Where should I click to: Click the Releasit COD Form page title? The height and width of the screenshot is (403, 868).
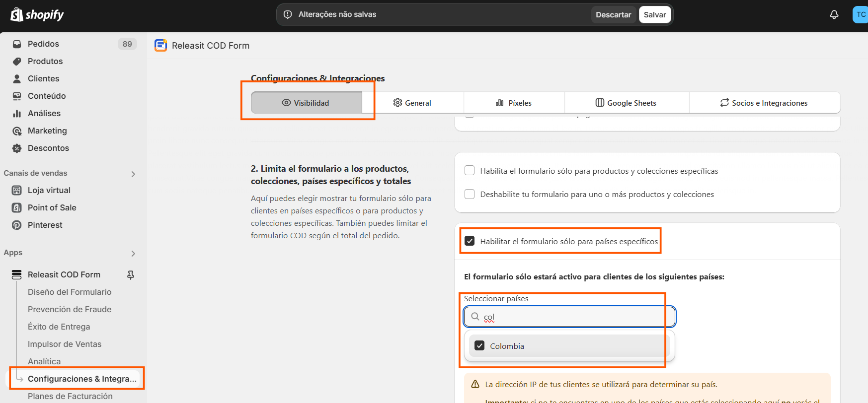[211, 46]
